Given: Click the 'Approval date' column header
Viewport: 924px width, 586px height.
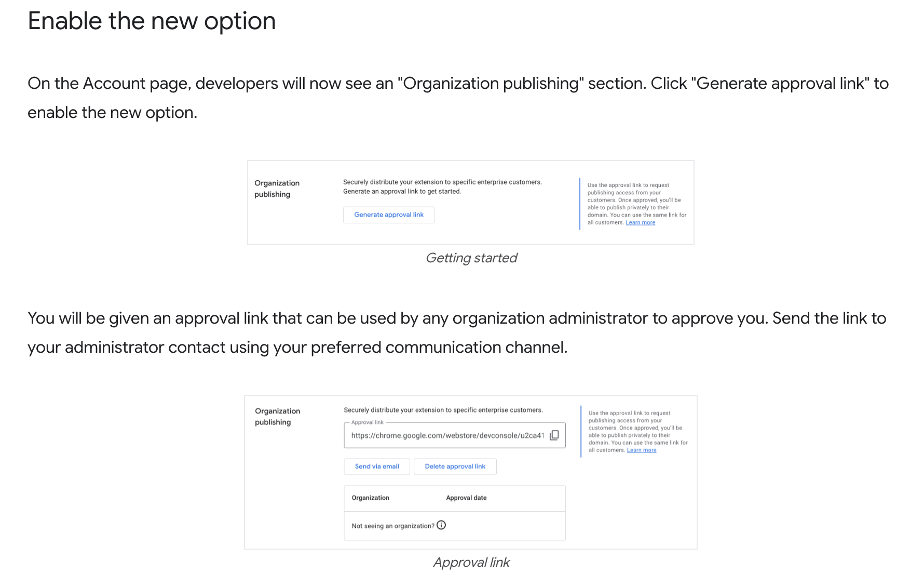Looking at the screenshot, I should 466,498.
